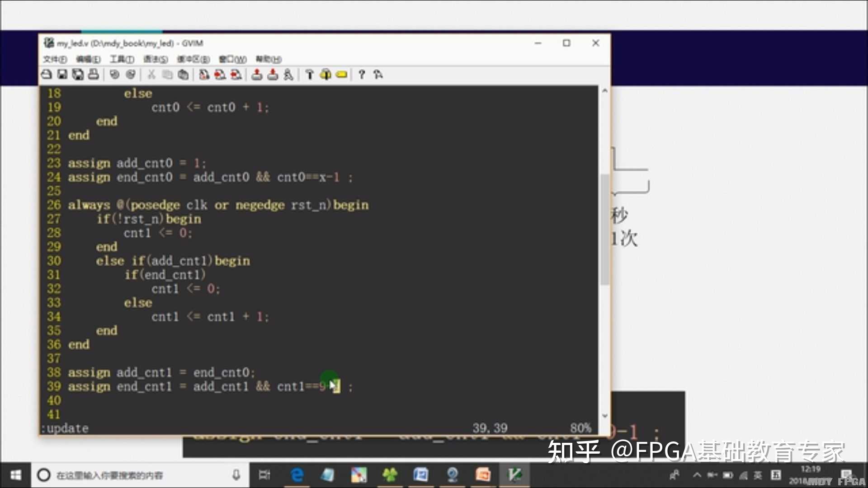Cut text with the scissors icon
The height and width of the screenshot is (488, 868).
[151, 75]
